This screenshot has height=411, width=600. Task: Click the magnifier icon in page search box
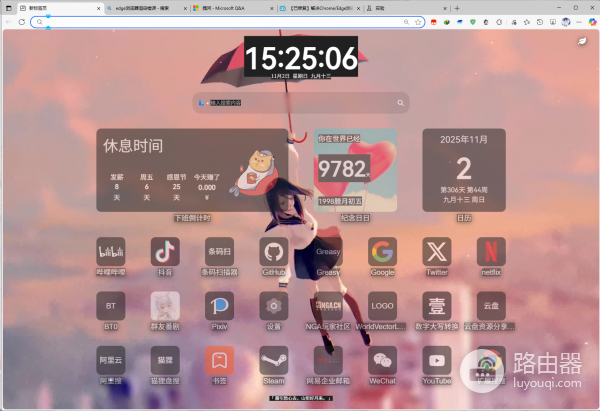tap(401, 102)
